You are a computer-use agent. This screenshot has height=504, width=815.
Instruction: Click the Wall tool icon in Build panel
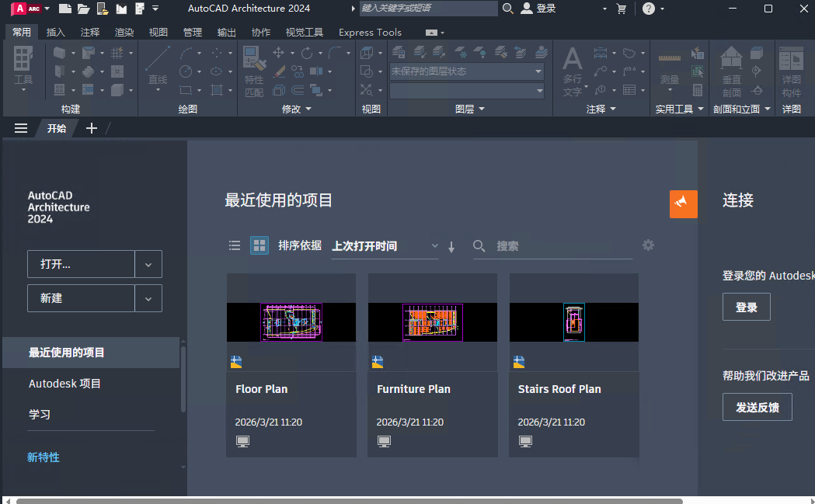pyautogui.click(x=59, y=53)
